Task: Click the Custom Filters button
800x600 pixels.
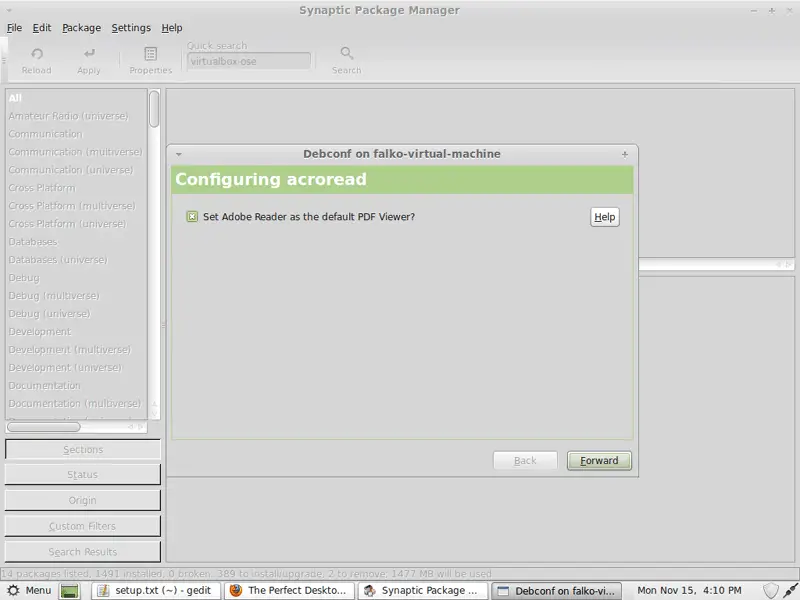Action: [83, 526]
